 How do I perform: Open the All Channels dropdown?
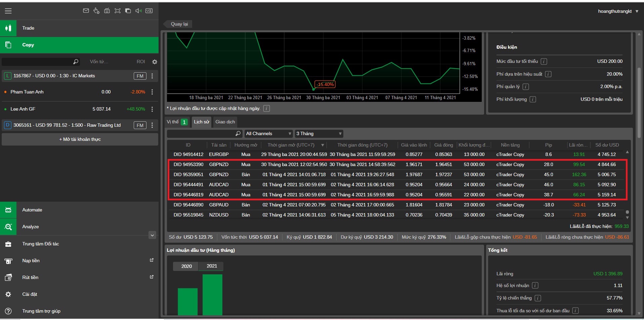click(x=268, y=134)
